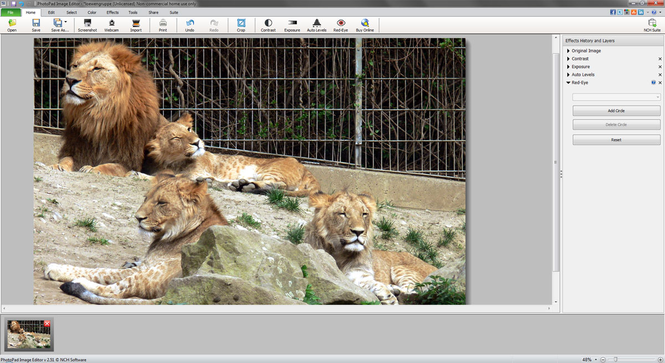Click the zoom in plus button
This screenshot has width=665, height=363.
(x=659, y=360)
